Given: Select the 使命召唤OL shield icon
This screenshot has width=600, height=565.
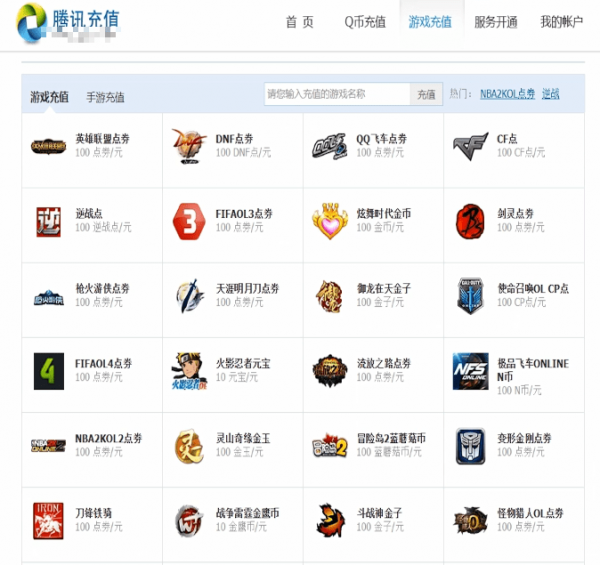Looking at the screenshot, I should 470,296.
